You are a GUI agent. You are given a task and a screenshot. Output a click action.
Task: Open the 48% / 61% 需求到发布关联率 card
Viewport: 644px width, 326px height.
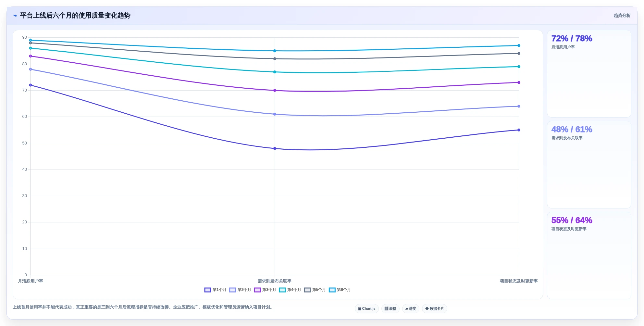coord(589,165)
